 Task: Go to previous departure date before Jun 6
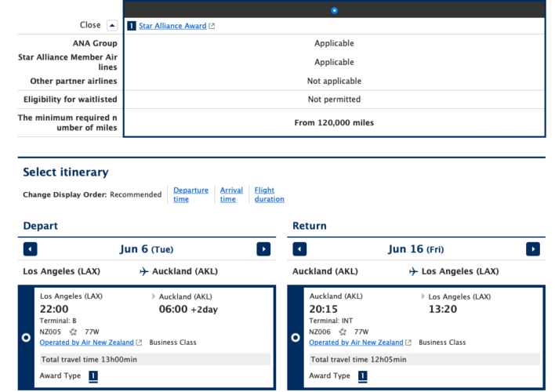pyautogui.click(x=30, y=249)
